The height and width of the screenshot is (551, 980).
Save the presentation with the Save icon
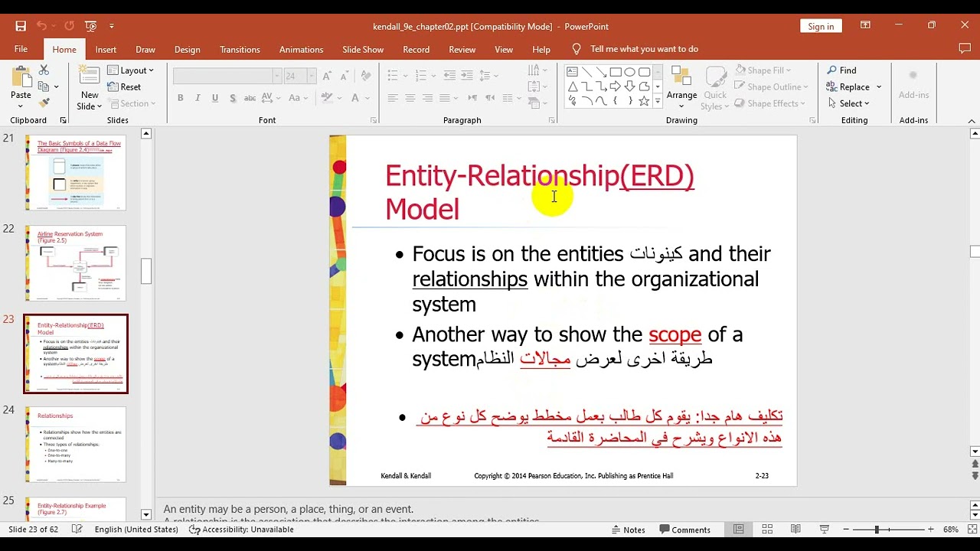[21, 26]
